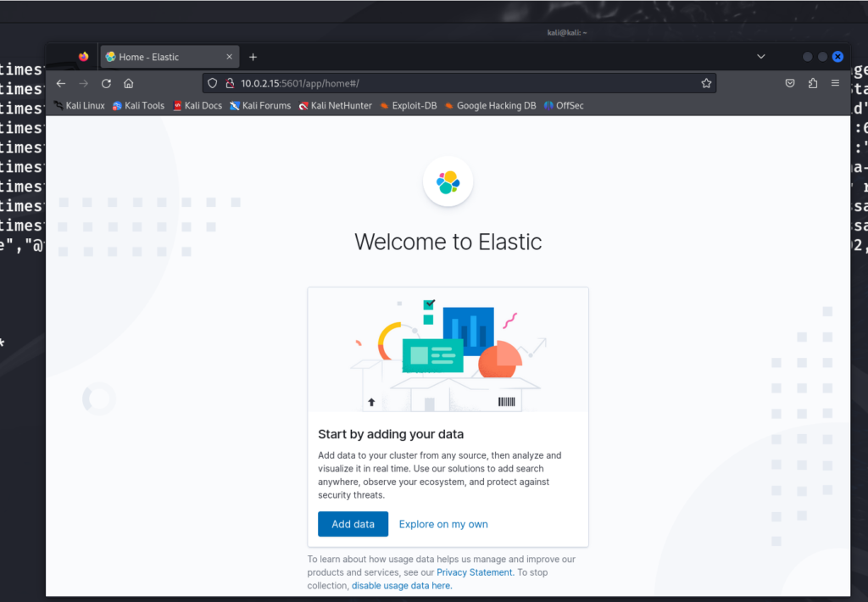
Task: Open Exploit-DB bookmark
Action: [x=409, y=106]
